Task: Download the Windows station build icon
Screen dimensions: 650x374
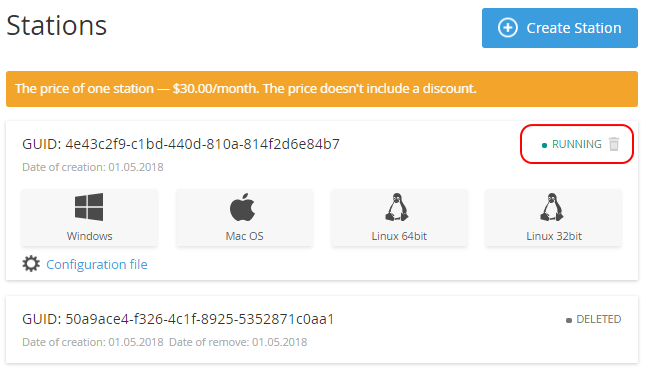Action: click(89, 206)
